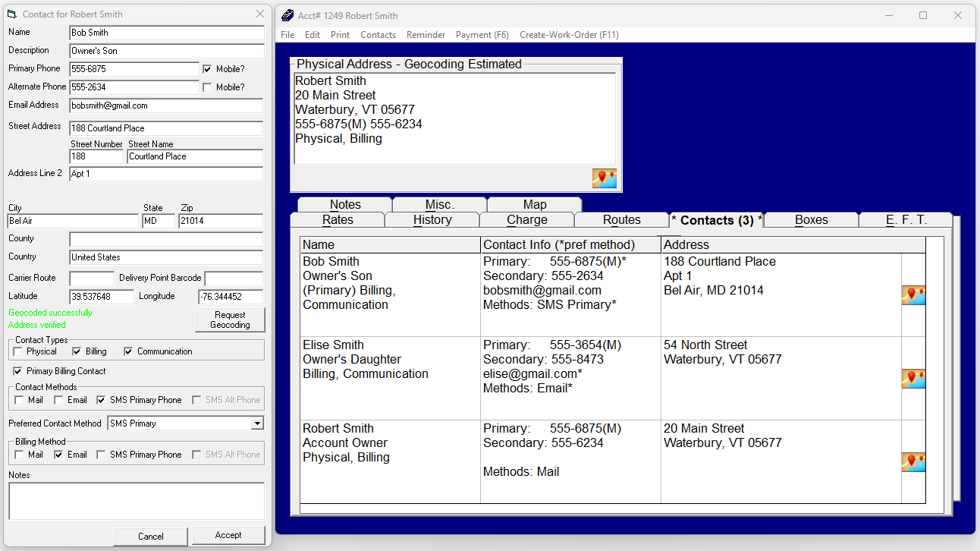
Task: Switch to the Map tab
Action: (535, 204)
